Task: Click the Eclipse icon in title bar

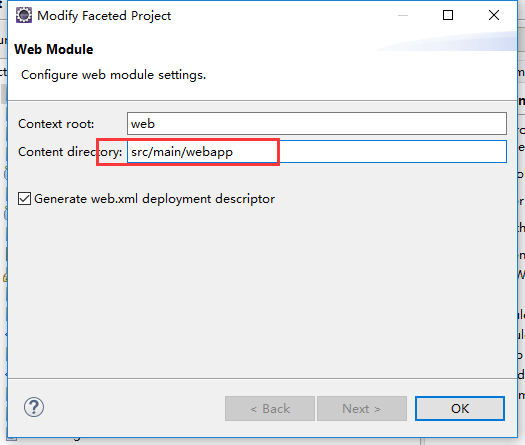Action: point(24,15)
